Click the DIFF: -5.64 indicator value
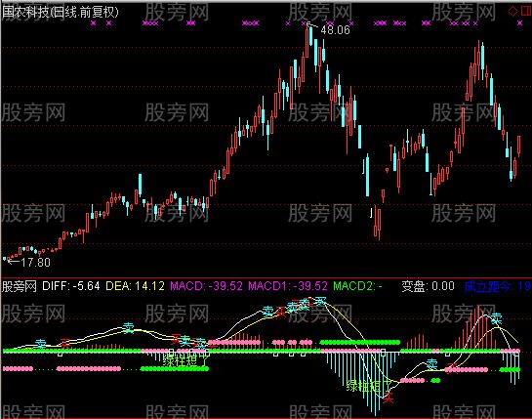 point(71,286)
